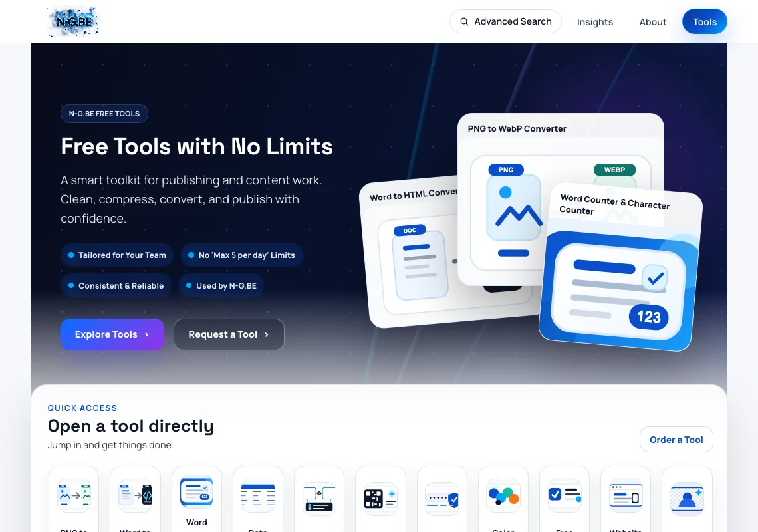
Task: Click the Advanced Search magnifier icon
Action: pyautogui.click(x=464, y=22)
